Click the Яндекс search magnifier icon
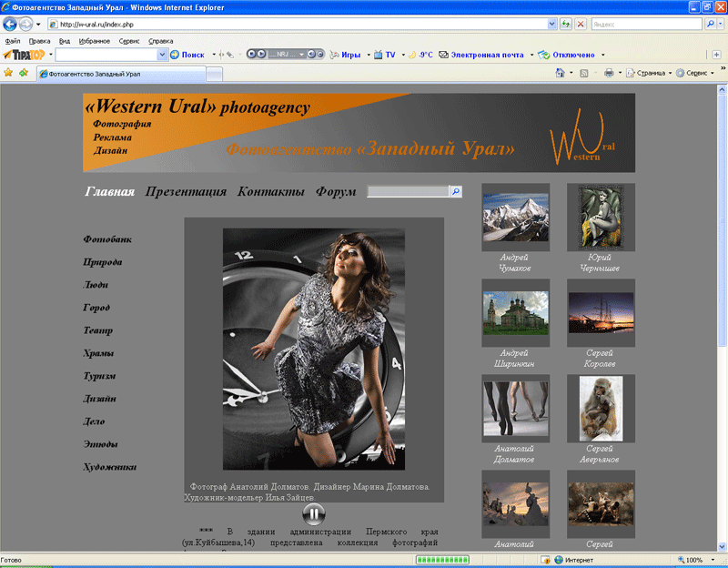This screenshot has width=728, height=568. pyautogui.click(x=711, y=24)
